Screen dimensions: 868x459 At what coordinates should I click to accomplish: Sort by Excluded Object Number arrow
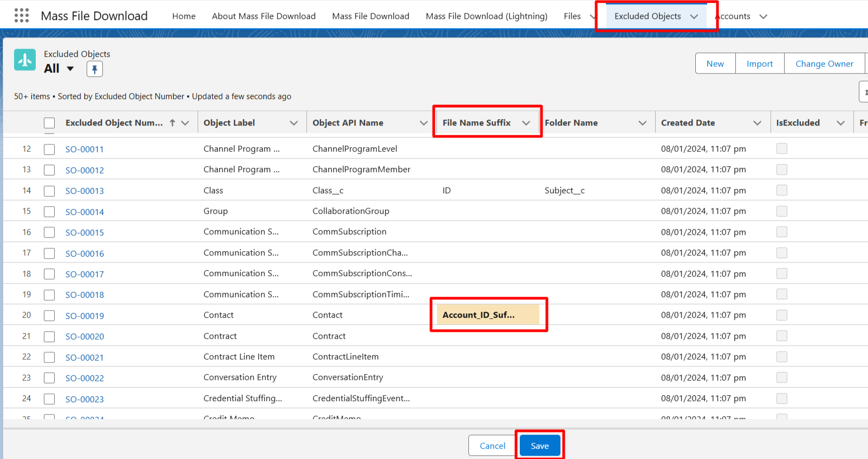pos(172,123)
